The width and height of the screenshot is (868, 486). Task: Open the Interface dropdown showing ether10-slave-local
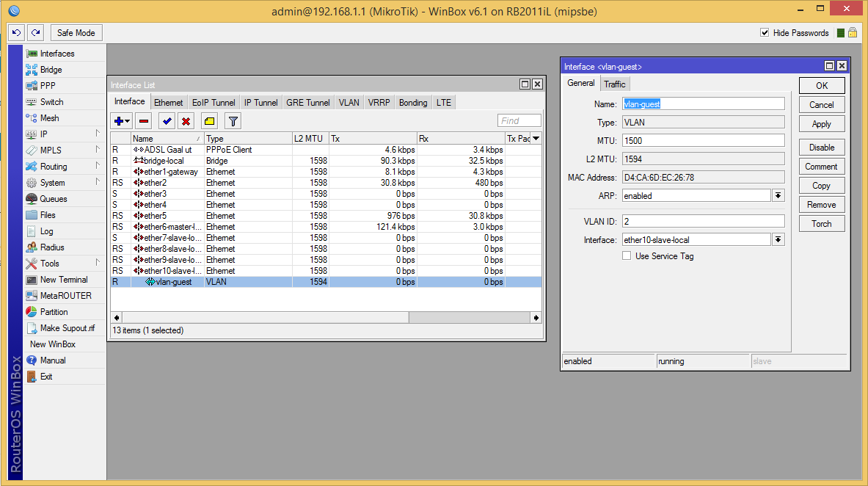pyautogui.click(x=778, y=239)
